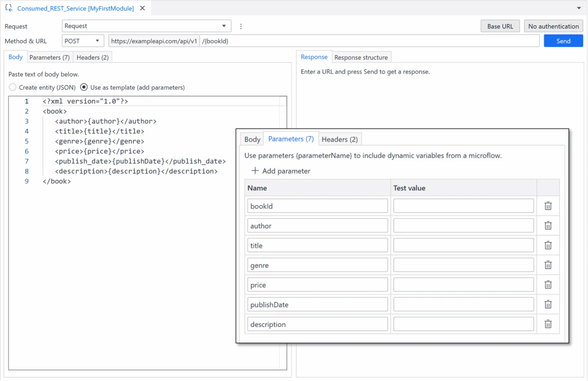
Task: Delete the author parameter row
Action: pyautogui.click(x=548, y=226)
